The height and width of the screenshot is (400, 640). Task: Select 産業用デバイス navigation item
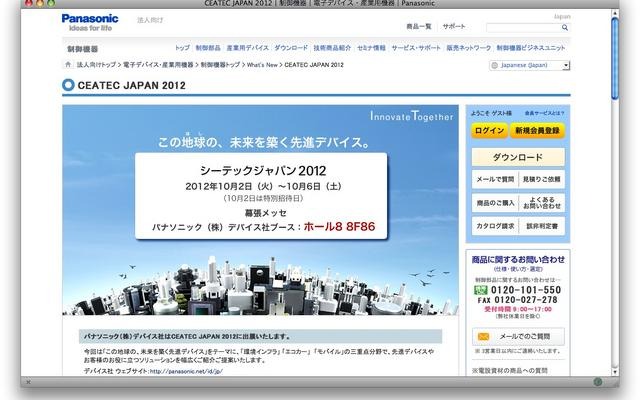(x=247, y=48)
